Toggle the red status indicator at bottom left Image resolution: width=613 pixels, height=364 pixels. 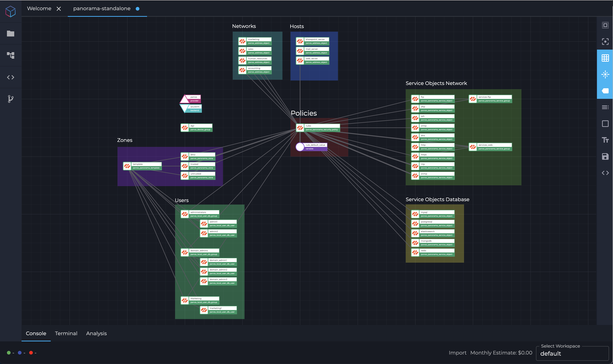[31, 353]
